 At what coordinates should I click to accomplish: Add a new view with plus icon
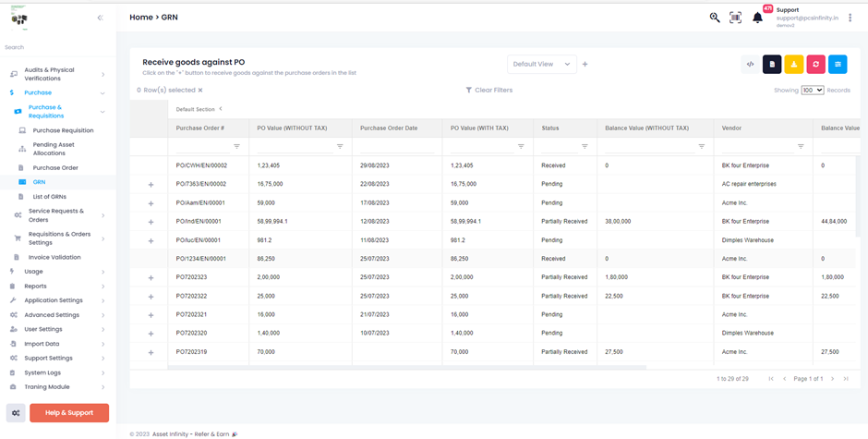(585, 65)
